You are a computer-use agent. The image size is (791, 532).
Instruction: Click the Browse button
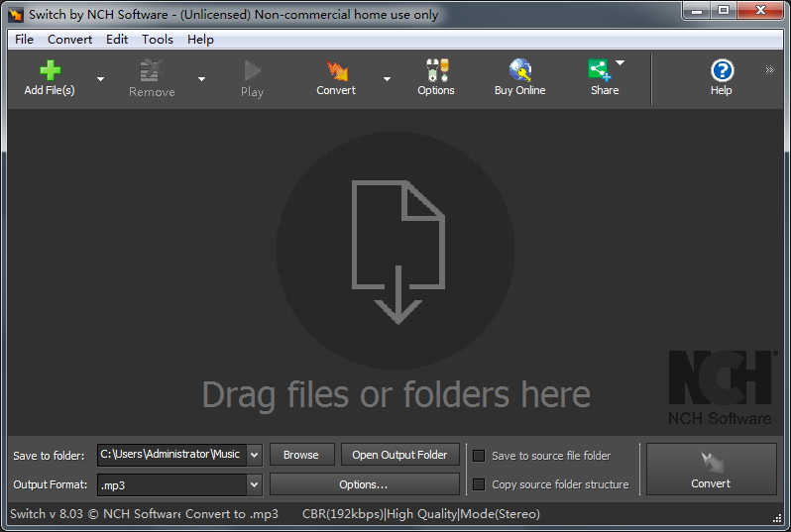[301, 455]
